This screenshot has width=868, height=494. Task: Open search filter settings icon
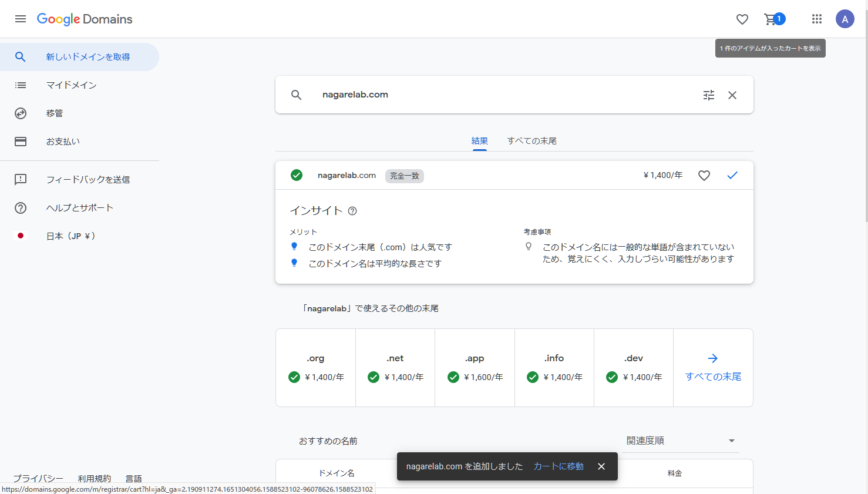pyautogui.click(x=709, y=95)
